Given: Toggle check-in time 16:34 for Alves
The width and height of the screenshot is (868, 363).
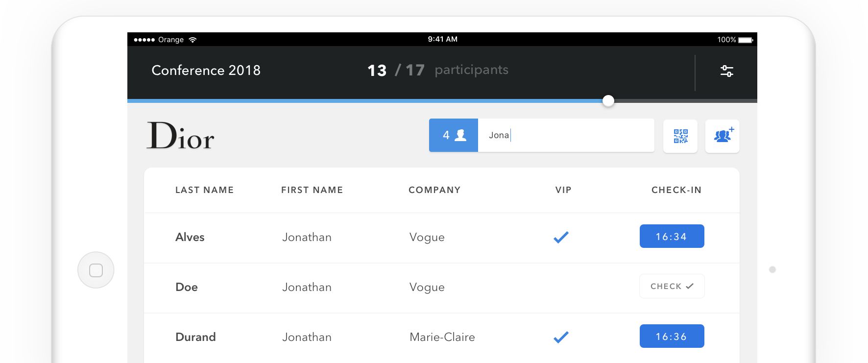Looking at the screenshot, I should tap(672, 237).
